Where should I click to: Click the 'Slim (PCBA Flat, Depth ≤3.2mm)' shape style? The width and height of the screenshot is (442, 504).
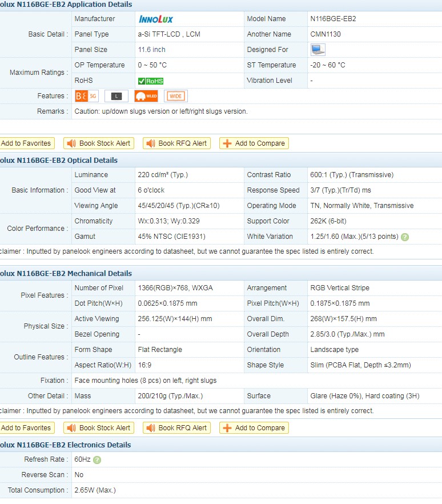360,365
